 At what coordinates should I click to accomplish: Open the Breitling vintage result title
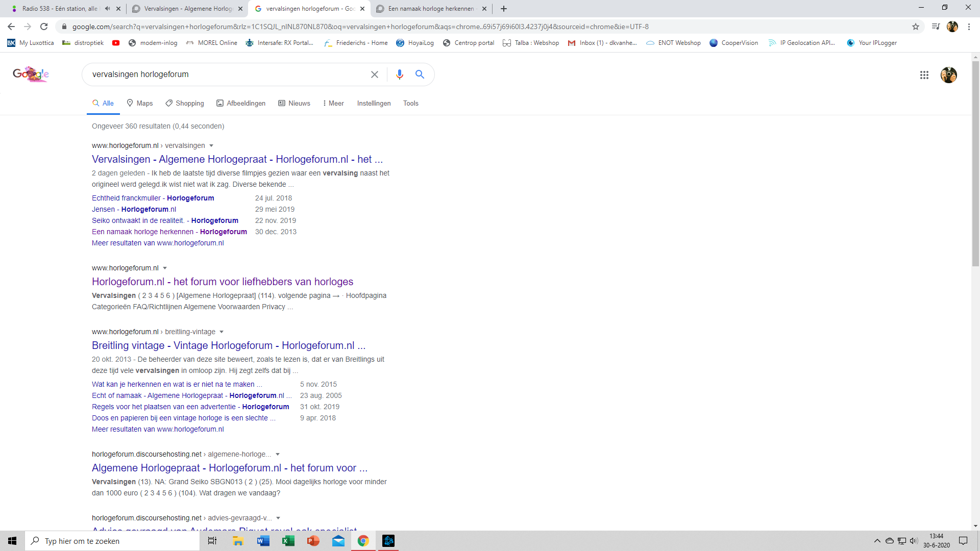229,345
